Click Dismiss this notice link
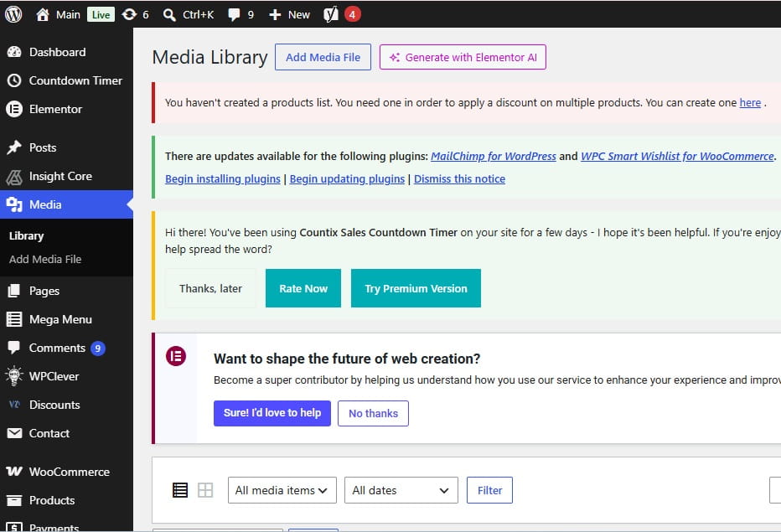Image resolution: width=781 pixels, height=532 pixels. (459, 178)
